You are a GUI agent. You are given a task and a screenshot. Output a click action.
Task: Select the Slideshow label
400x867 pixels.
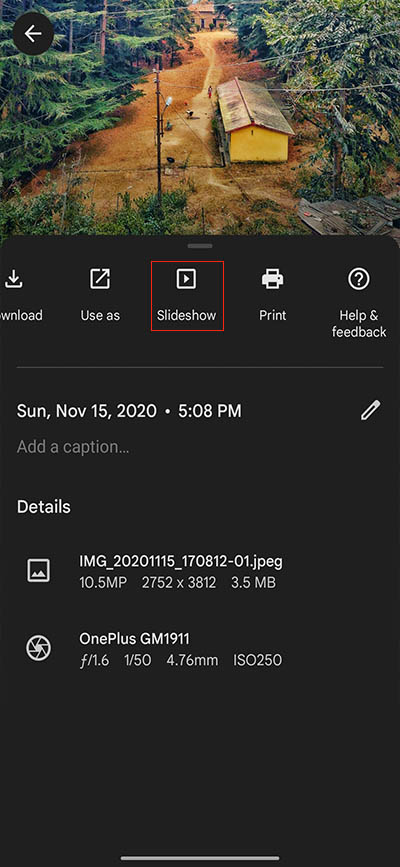point(186,315)
